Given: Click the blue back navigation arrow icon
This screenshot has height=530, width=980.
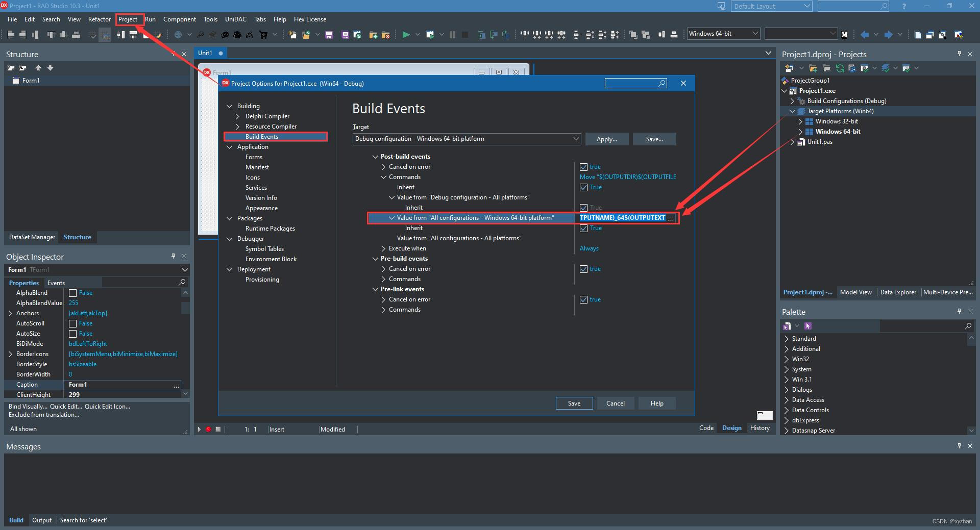Looking at the screenshot, I should click(864, 35).
